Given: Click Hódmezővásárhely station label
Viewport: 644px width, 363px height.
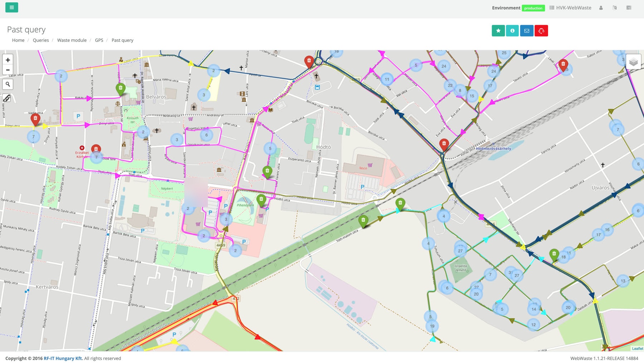Looking at the screenshot, I should coord(493,149).
